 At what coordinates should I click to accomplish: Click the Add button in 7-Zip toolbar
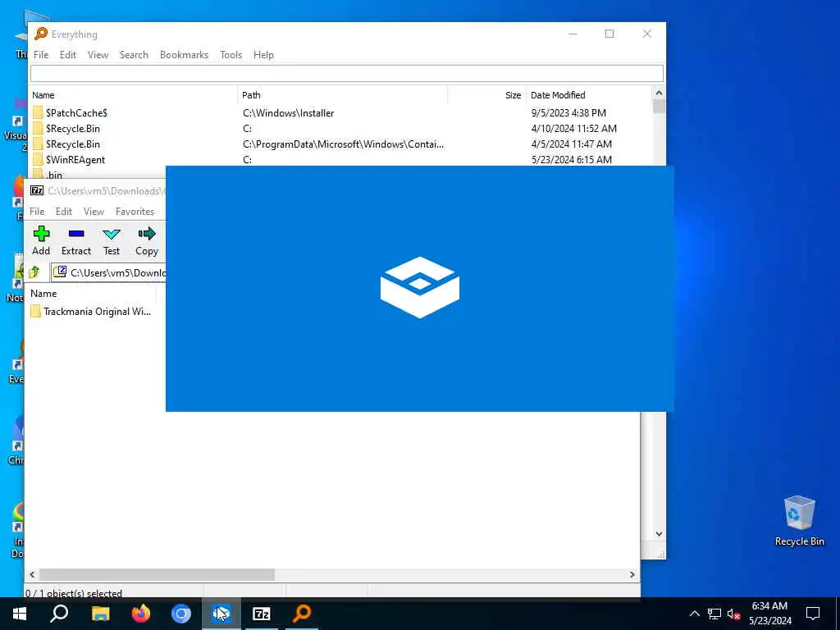(41, 240)
